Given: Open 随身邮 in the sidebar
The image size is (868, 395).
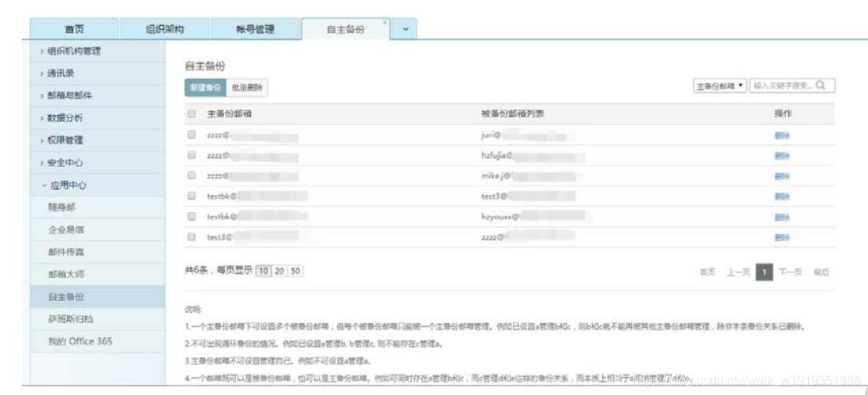Looking at the screenshot, I should [x=98, y=207].
